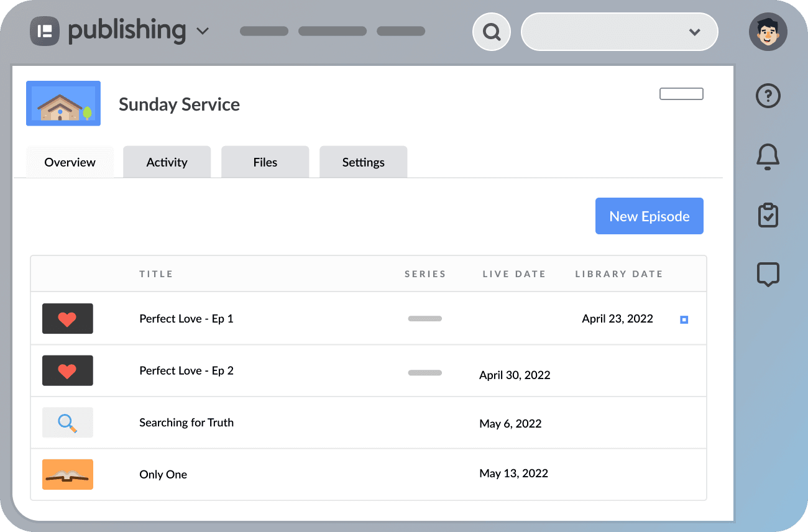The width and height of the screenshot is (808, 532).
Task: Check notifications via the bell icon
Action: (768, 157)
